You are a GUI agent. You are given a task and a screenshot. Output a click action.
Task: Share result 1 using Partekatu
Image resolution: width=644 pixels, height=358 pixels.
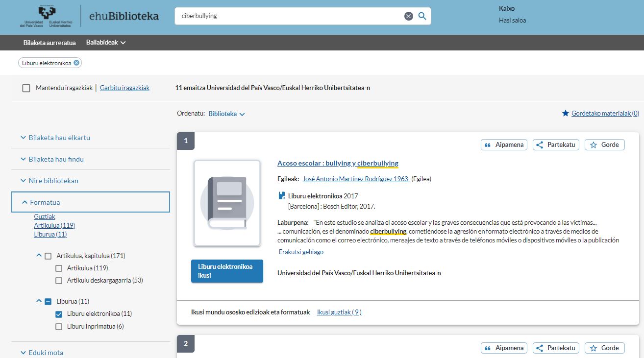(x=556, y=144)
